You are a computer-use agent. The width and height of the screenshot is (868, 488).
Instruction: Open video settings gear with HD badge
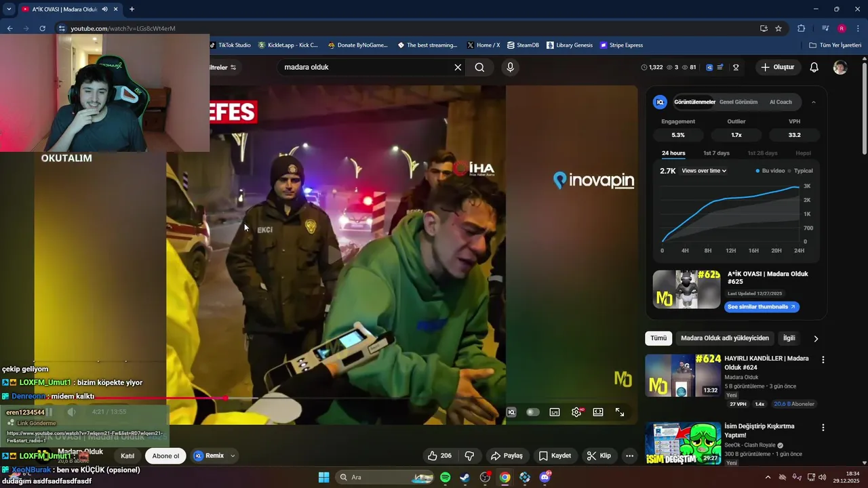coord(576,412)
